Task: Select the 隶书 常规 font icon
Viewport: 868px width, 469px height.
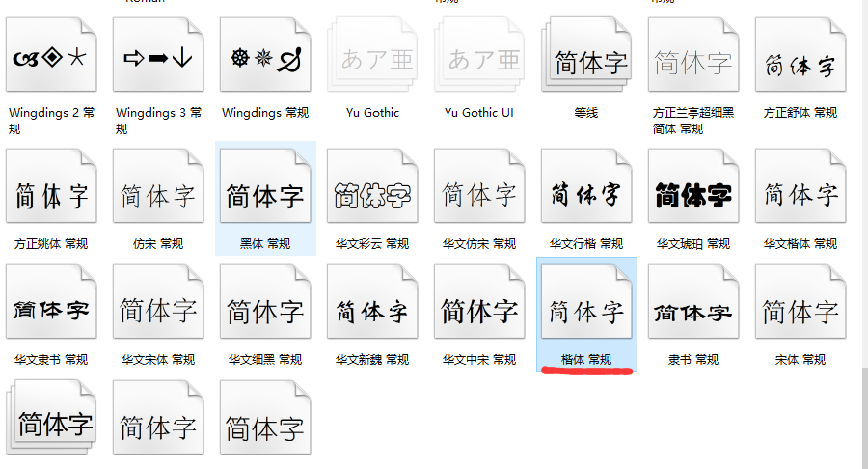Action: point(693,301)
